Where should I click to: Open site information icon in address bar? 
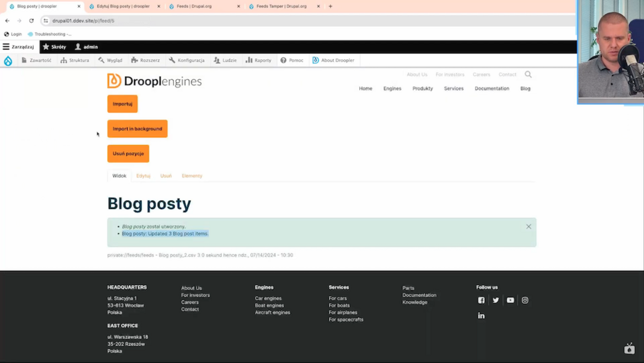(x=46, y=21)
